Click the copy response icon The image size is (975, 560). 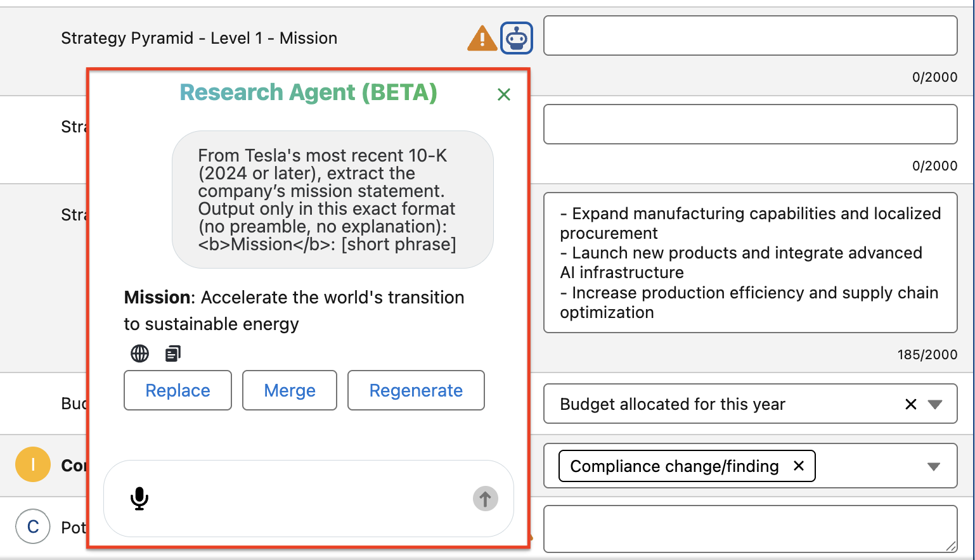tap(173, 353)
